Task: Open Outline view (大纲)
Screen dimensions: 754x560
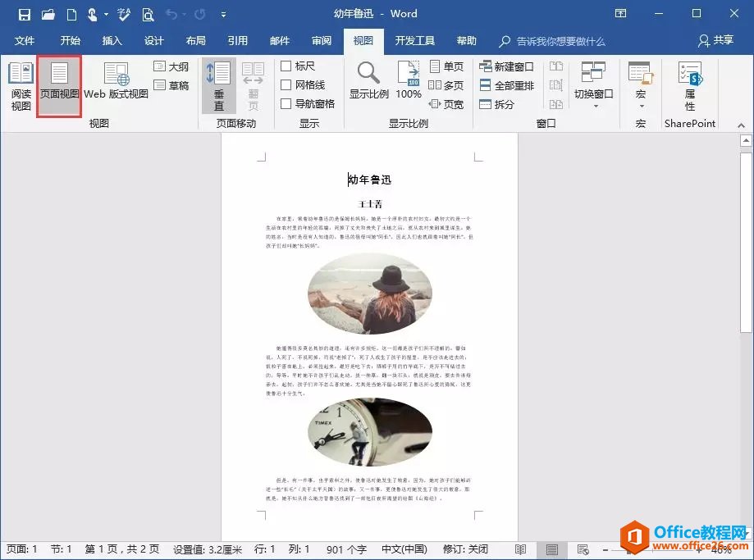Action: click(171, 66)
